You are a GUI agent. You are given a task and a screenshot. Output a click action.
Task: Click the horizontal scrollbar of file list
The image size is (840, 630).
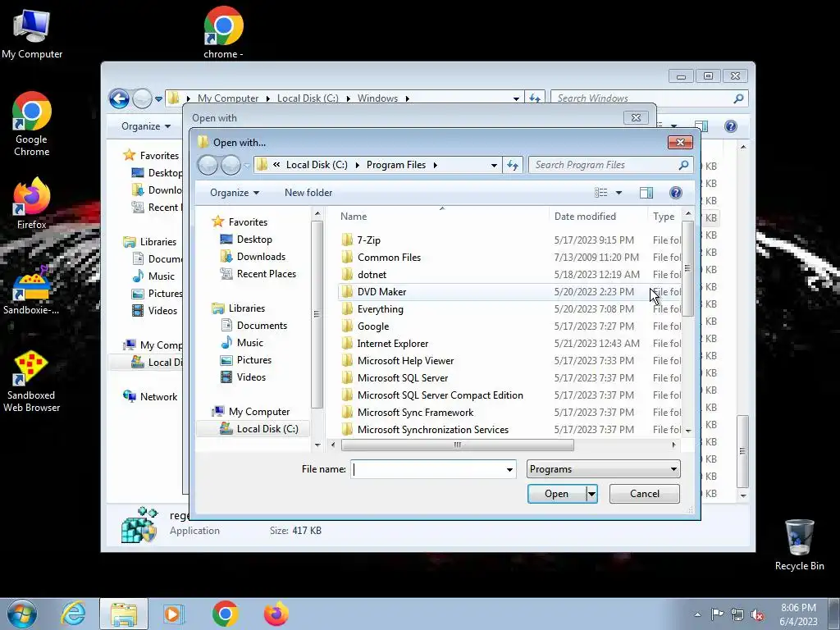coord(458,445)
